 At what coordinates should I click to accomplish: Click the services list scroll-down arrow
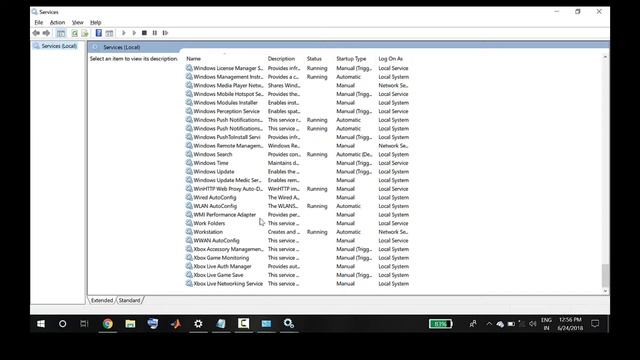(x=605, y=291)
